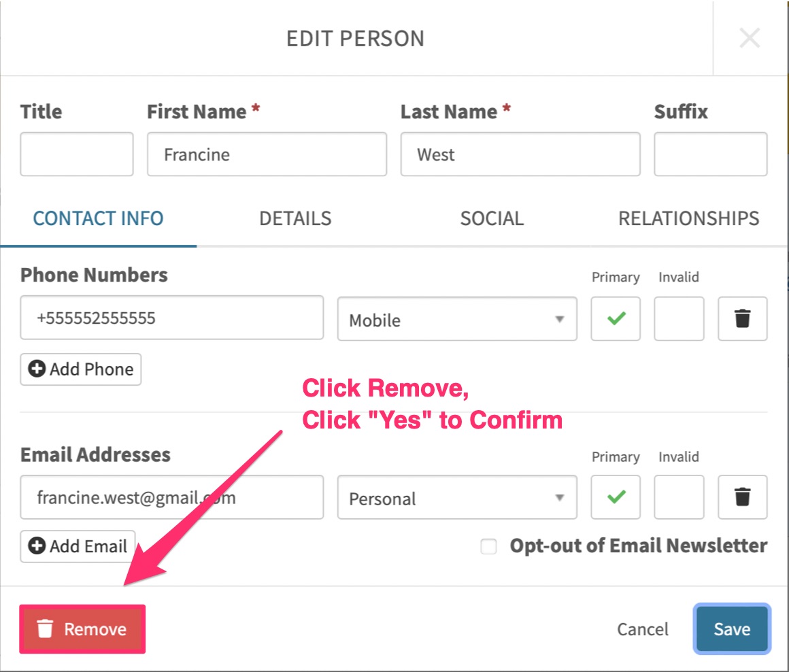Viewport: 789px width, 672px height.
Task: Click the First Name field containing Francine
Action: point(267,154)
